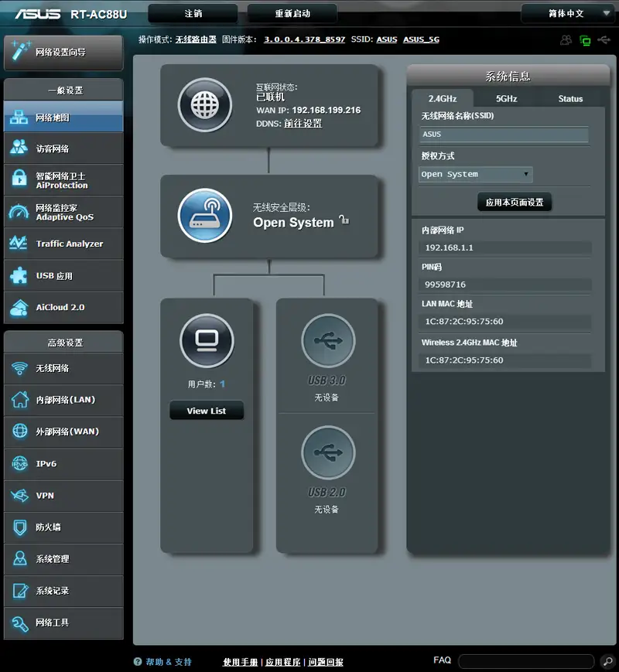Click the 重新启动 reboot button
Image resolution: width=619 pixels, height=672 pixels.
point(292,13)
